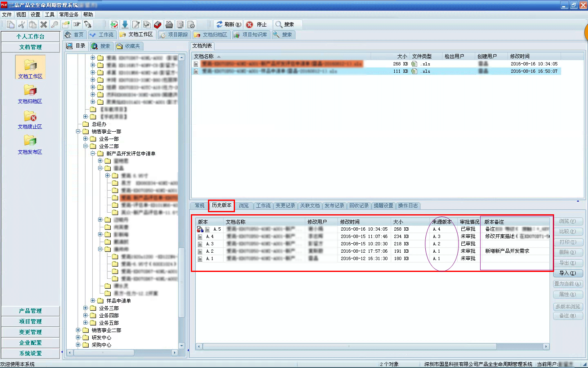Click the red stop circle icon
588x368 pixels.
coord(250,25)
